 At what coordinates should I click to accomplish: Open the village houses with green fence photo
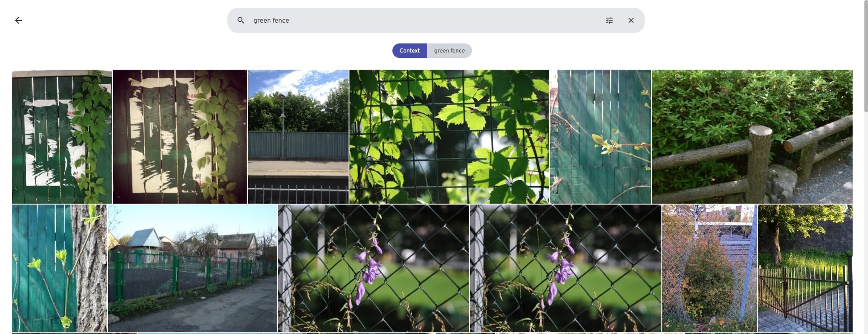coord(193,268)
